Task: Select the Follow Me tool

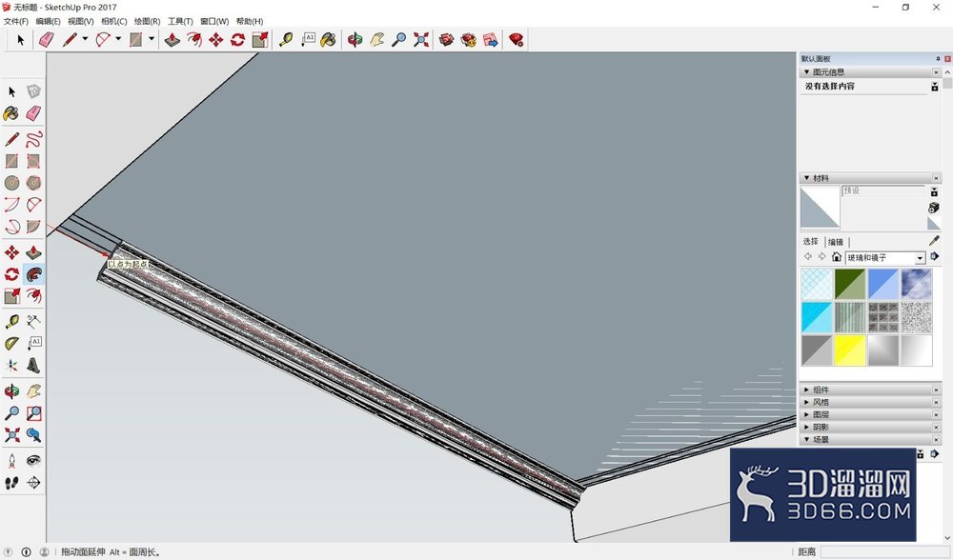Action: (33, 274)
